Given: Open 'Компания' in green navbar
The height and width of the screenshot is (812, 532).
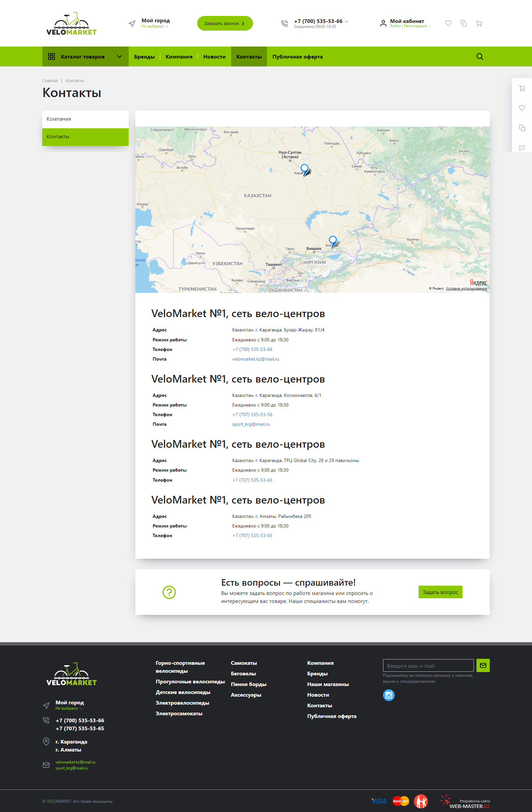Looking at the screenshot, I should 179,57.
